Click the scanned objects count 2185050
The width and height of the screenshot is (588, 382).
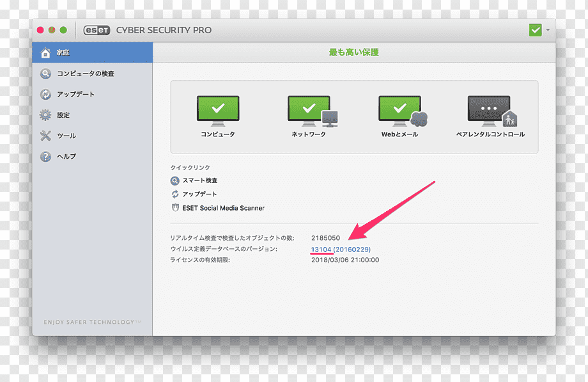[325, 238]
